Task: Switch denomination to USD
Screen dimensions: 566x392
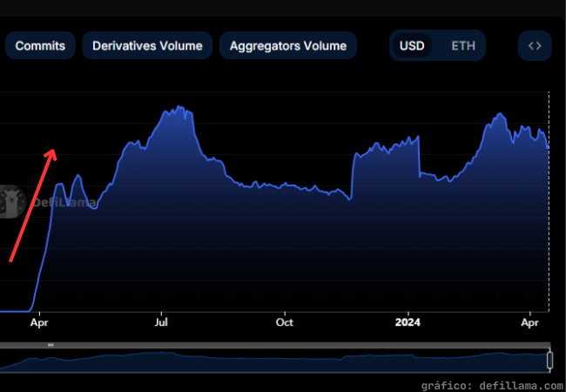Action: pyautogui.click(x=412, y=45)
